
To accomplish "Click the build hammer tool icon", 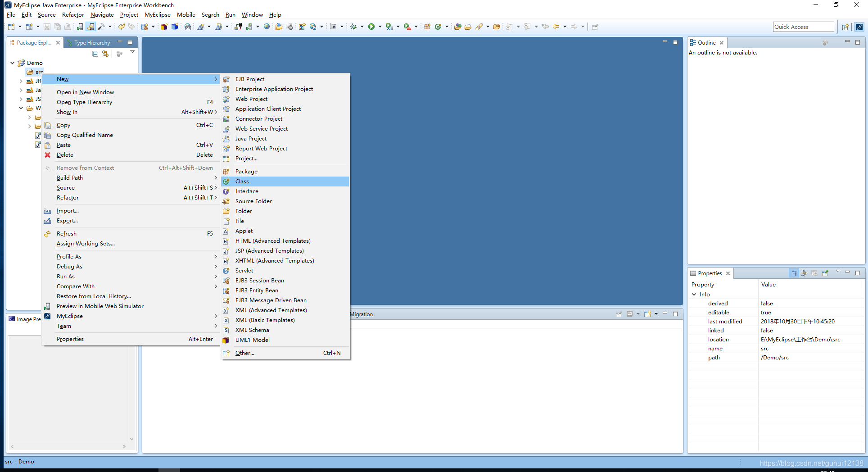I will pyautogui.click(x=101, y=27).
